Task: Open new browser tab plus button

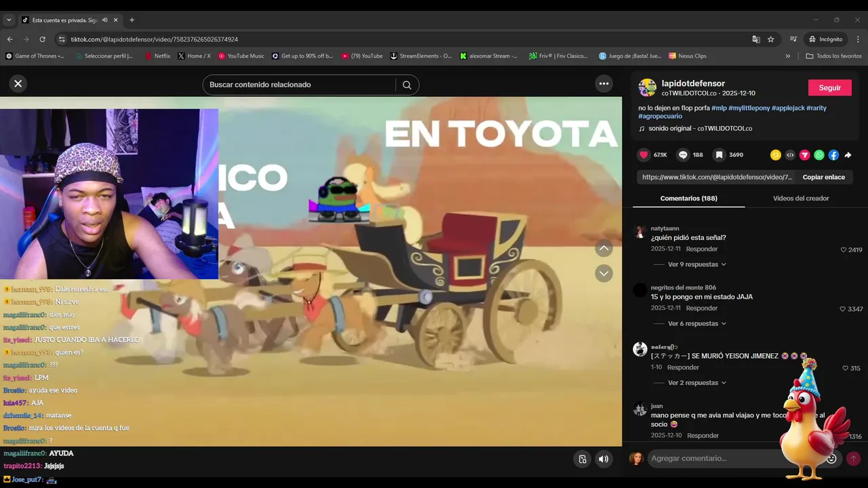Action: pos(132,20)
